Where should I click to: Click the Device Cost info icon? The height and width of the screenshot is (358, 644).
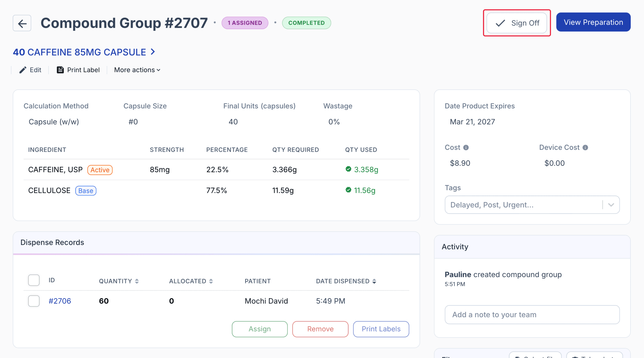[585, 147]
